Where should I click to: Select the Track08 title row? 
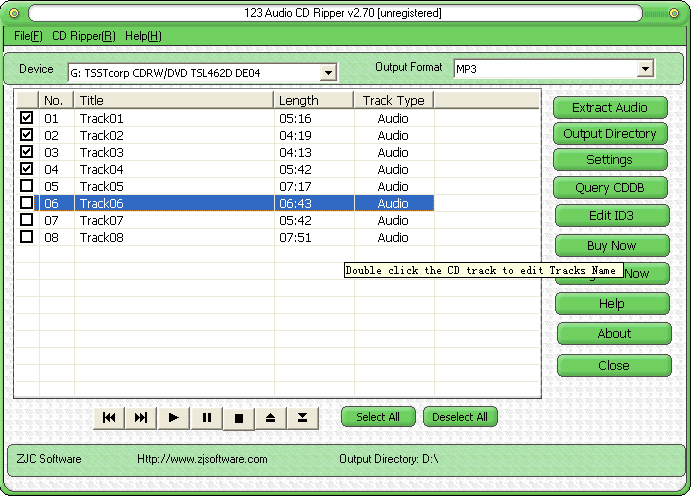coord(102,238)
